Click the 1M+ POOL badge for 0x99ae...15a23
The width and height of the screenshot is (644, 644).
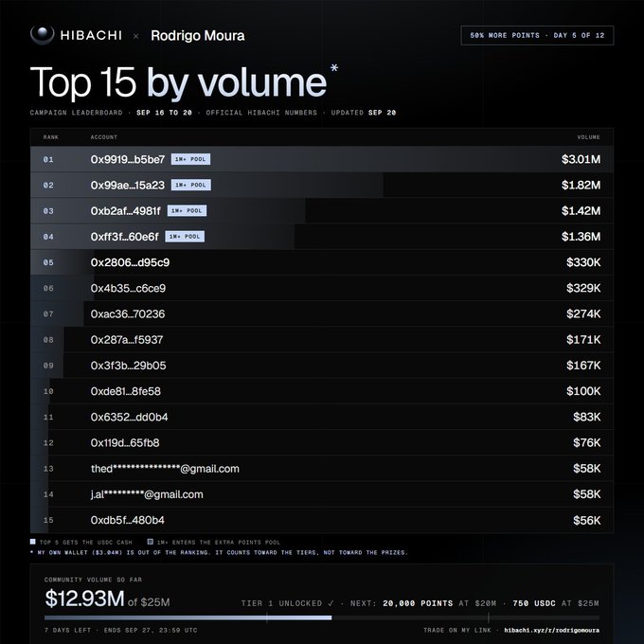click(x=191, y=186)
